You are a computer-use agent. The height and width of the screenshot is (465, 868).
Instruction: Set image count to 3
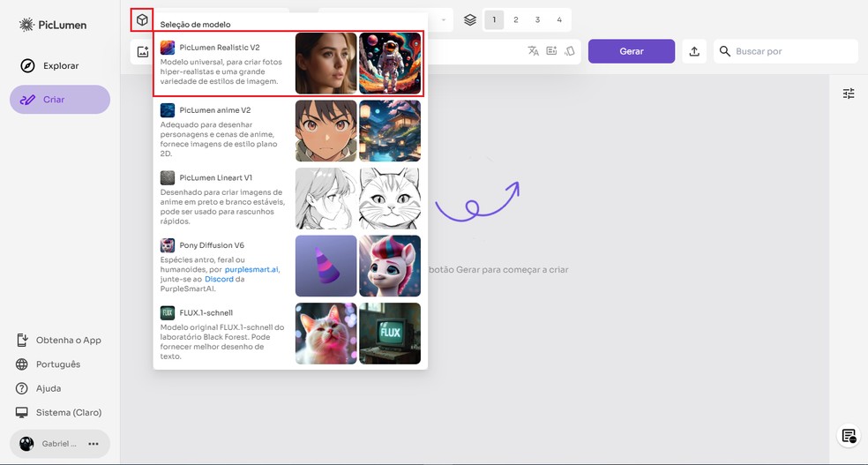coord(537,20)
